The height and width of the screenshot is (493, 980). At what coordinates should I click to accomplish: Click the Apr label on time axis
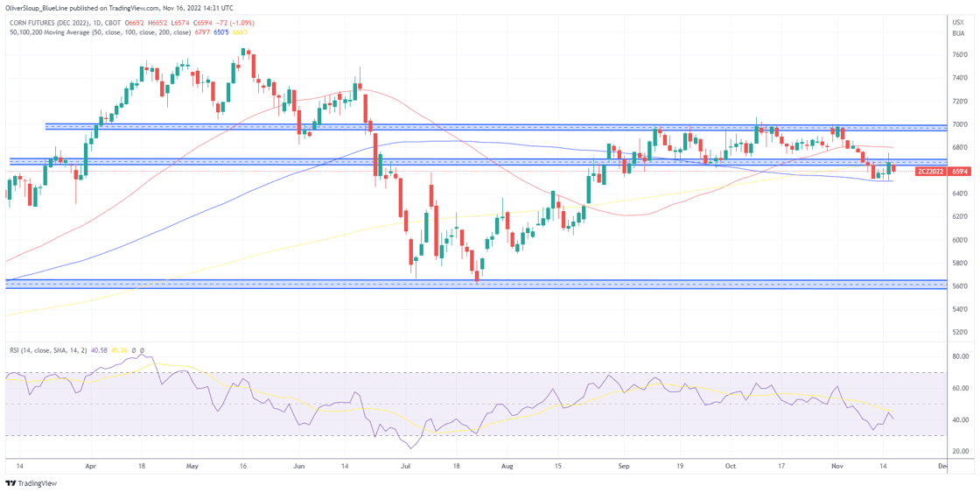(90, 466)
